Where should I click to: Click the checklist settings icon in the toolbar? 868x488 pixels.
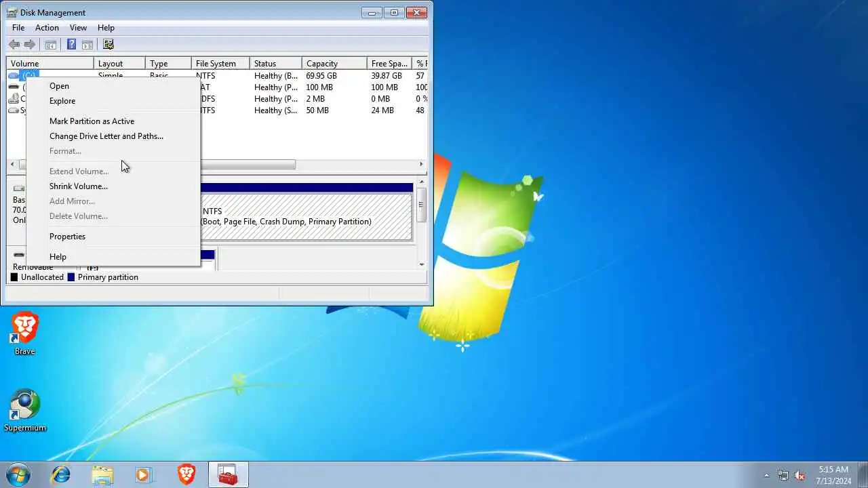108,45
